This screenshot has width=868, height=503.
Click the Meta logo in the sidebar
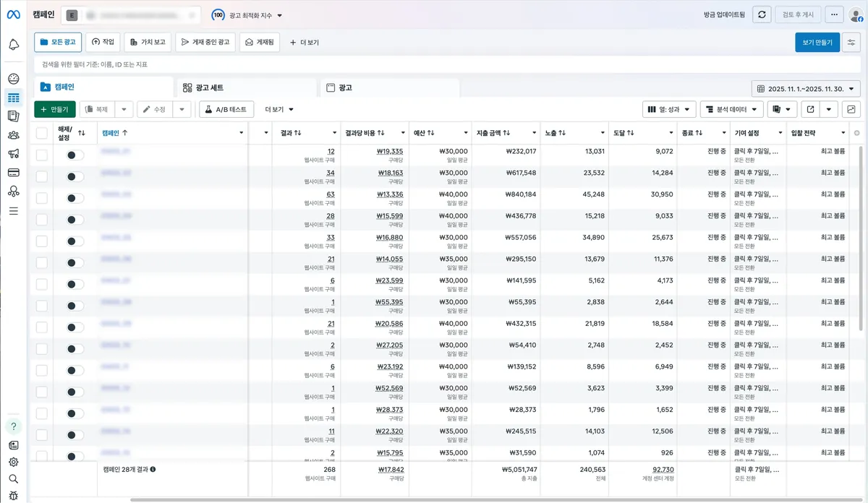pyautogui.click(x=13, y=15)
